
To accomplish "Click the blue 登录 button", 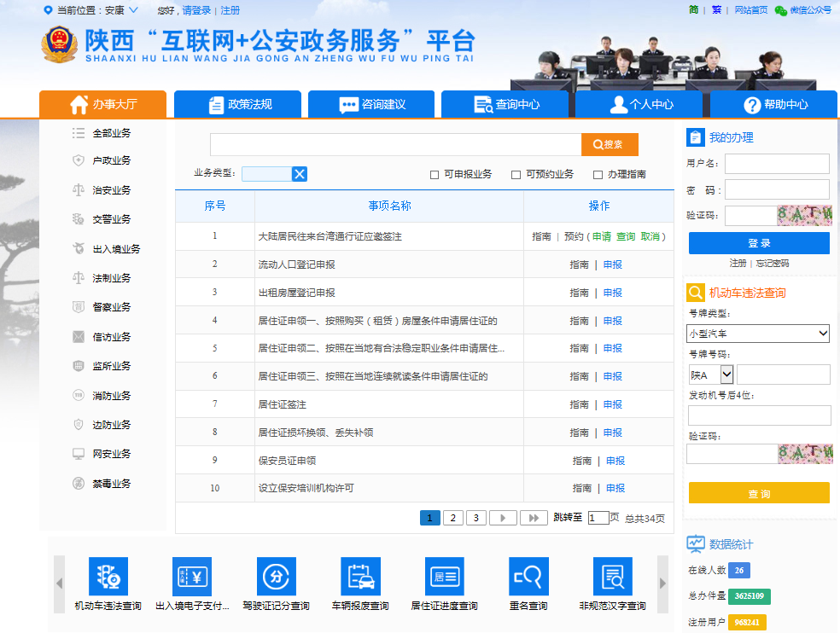I will click(x=759, y=243).
